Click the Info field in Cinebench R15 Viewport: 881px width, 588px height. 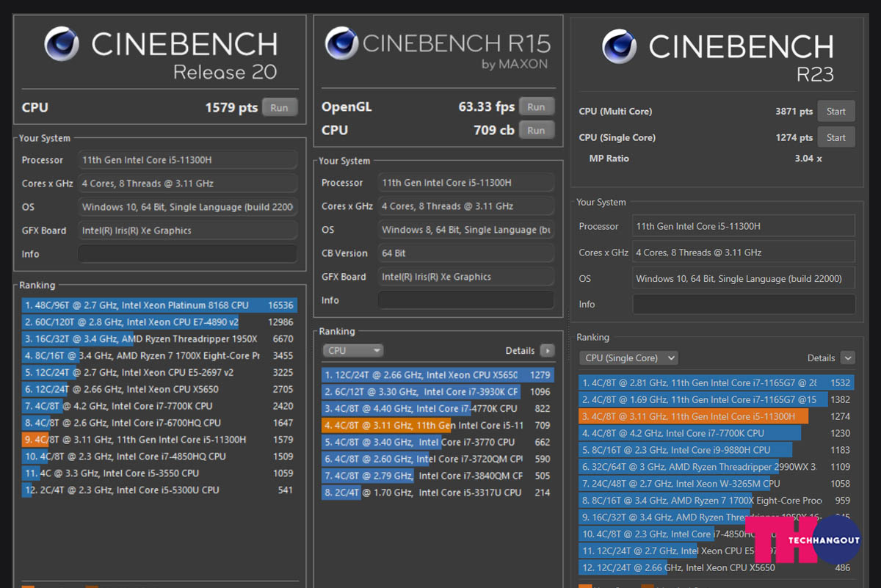(465, 300)
